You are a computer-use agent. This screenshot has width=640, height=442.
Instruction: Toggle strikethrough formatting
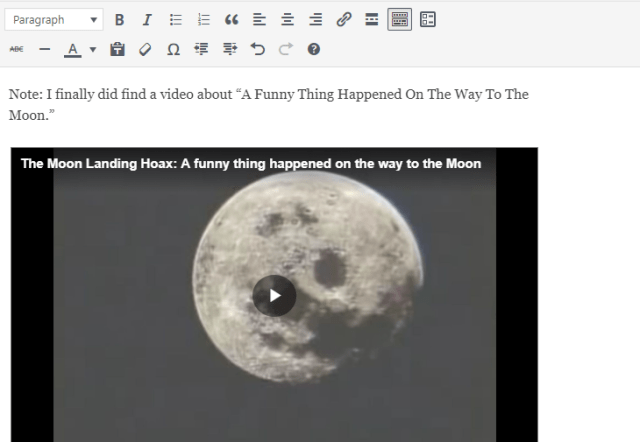point(16,48)
